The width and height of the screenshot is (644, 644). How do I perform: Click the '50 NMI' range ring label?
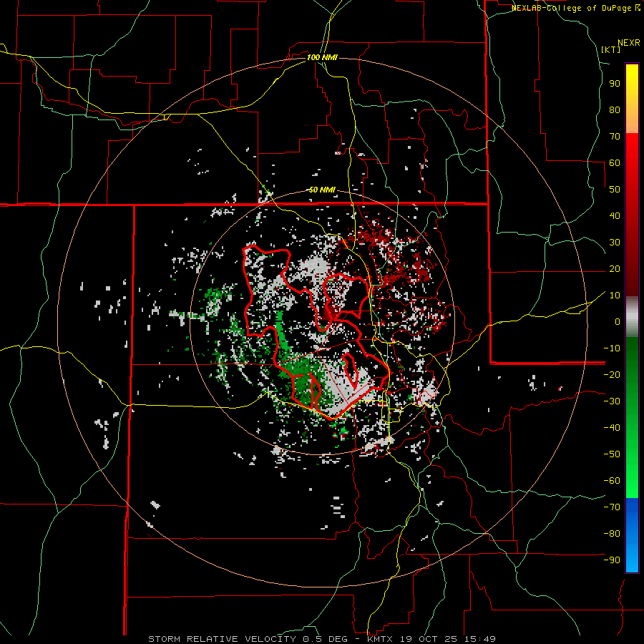click(x=322, y=190)
